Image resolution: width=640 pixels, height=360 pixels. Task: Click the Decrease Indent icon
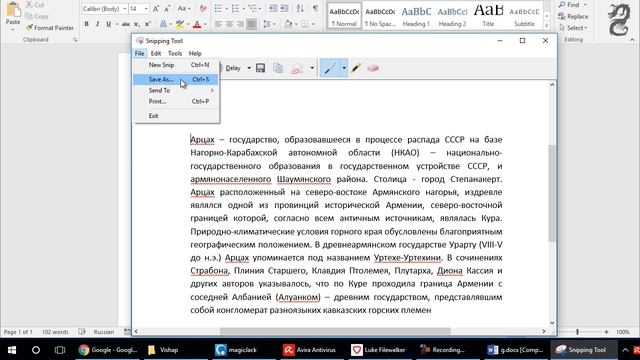click(x=273, y=9)
